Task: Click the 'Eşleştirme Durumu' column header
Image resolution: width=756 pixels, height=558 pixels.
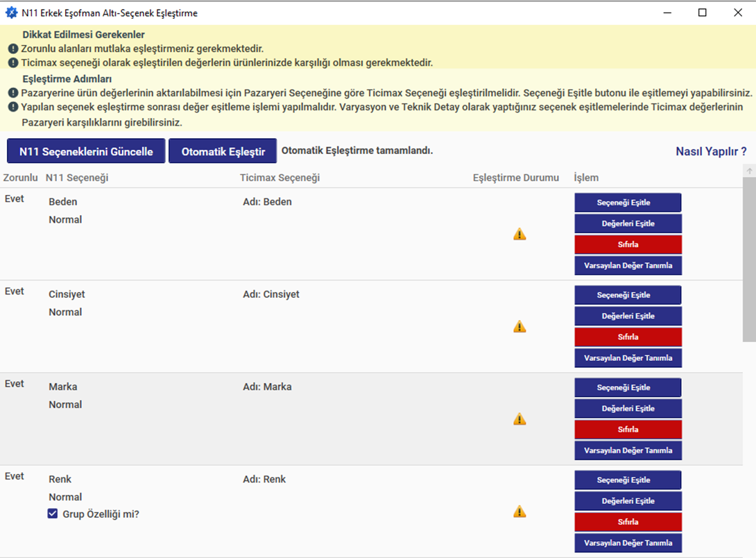Action: coord(516,178)
